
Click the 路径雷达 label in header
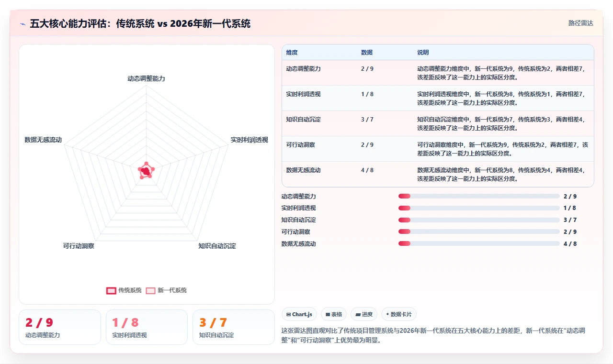(580, 23)
